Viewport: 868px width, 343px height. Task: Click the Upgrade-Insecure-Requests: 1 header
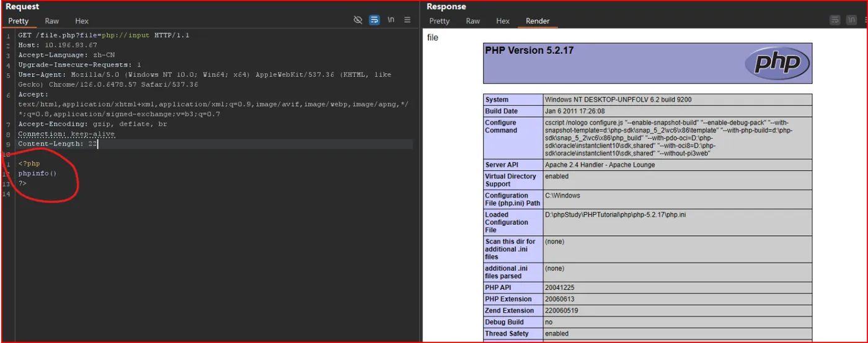[79, 65]
